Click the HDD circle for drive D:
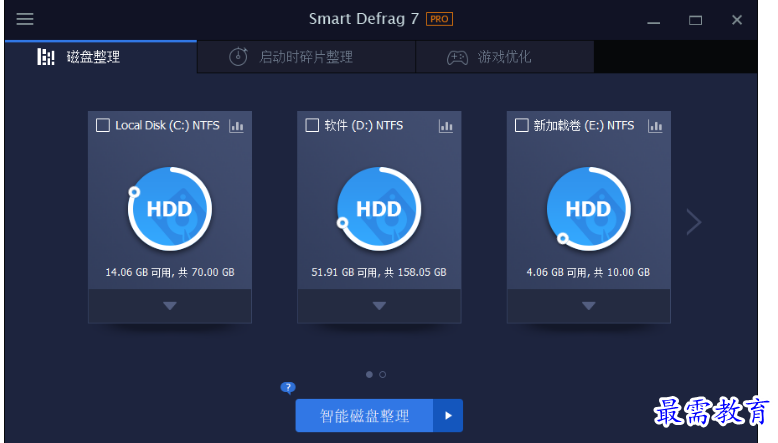The image size is (778, 443). click(x=379, y=209)
